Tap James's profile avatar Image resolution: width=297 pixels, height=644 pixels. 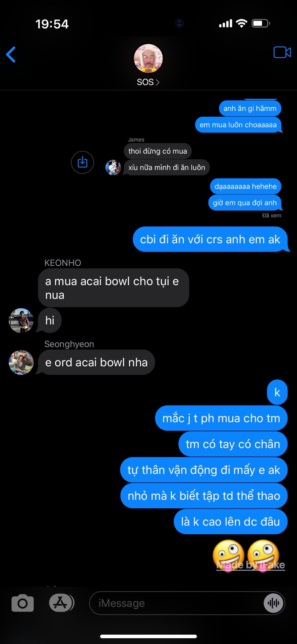point(113,167)
